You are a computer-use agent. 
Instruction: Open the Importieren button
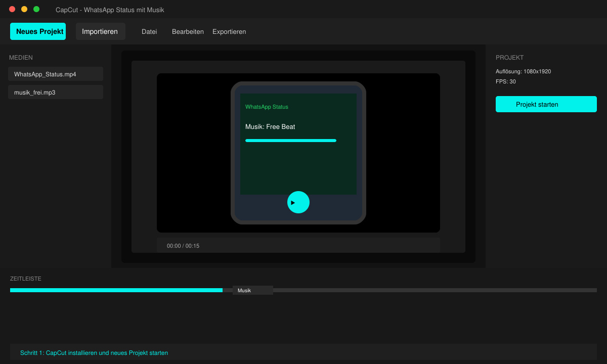pyautogui.click(x=100, y=31)
